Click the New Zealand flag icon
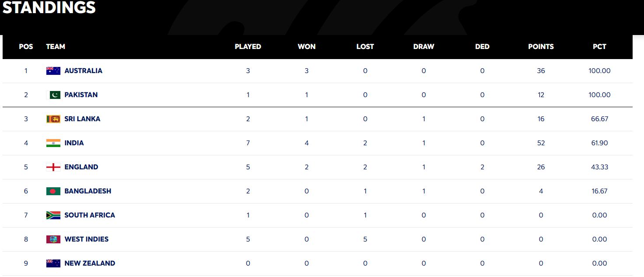The width and height of the screenshot is (644, 277). coord(53,263)
